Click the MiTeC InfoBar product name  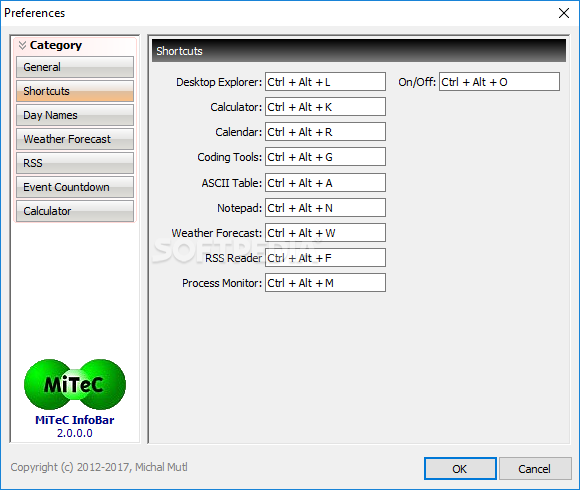point(75,420)
